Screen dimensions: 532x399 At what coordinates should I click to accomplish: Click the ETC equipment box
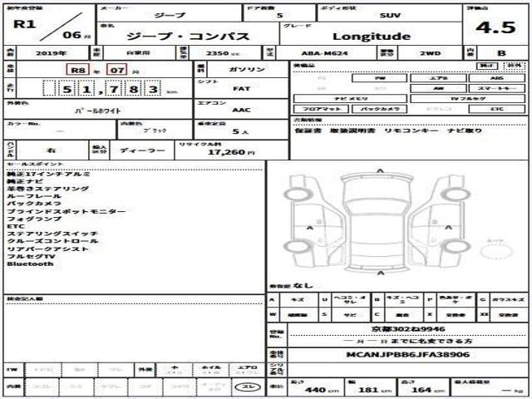point(497,109)
